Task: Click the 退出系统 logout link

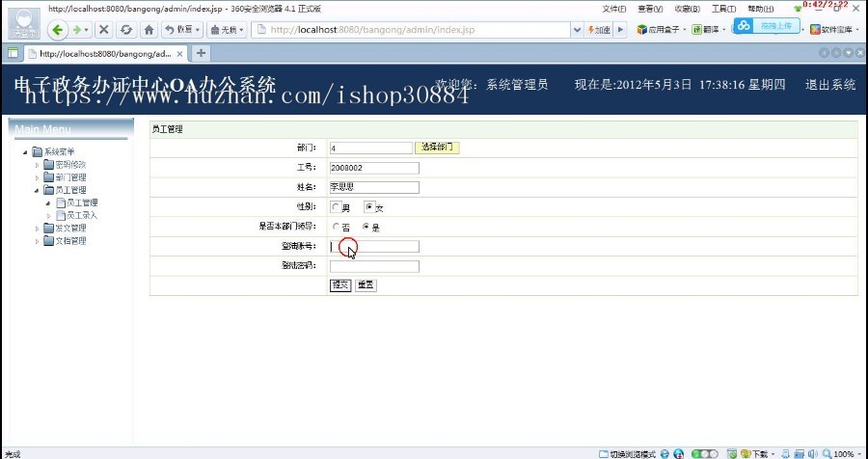Action: (830, 85)
